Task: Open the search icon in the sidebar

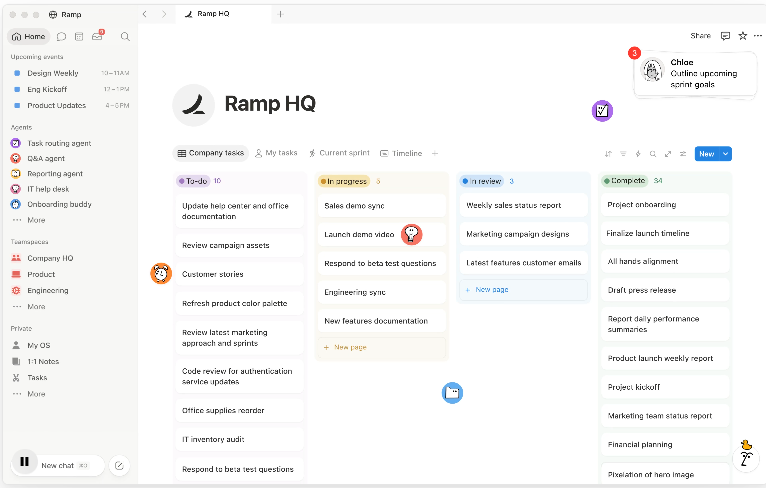Action: 125,37
